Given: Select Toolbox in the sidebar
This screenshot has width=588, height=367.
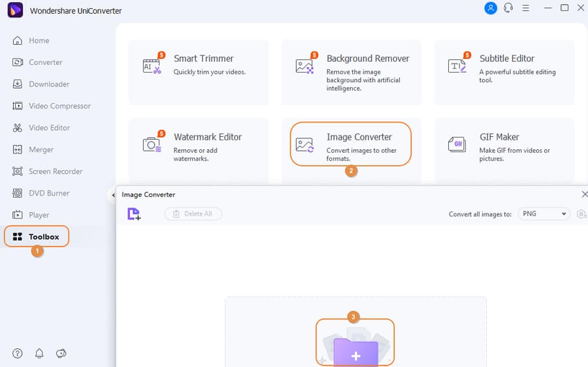Looking at the screenshot, I should click(37, 236).
